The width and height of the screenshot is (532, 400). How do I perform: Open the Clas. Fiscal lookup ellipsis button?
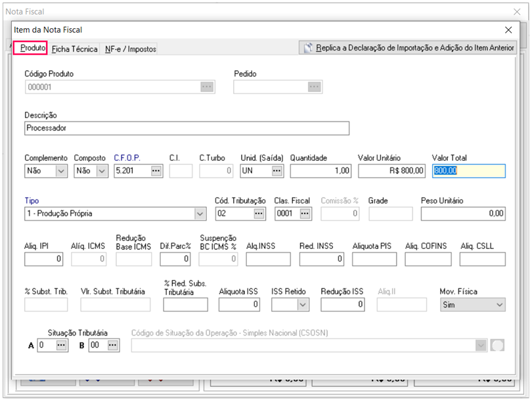click(x=305, y=213)
